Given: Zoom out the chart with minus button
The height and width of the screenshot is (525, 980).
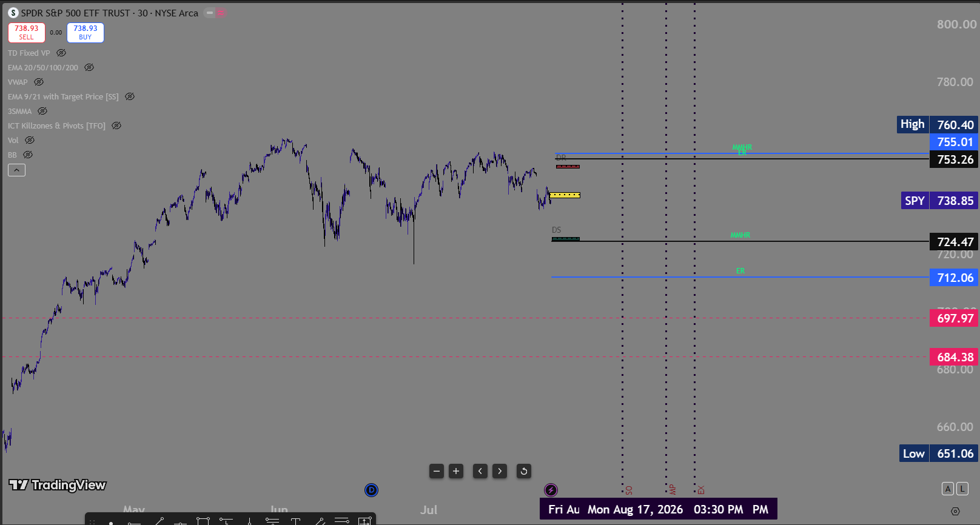Looking at the screenshot, I should (437, 471).
